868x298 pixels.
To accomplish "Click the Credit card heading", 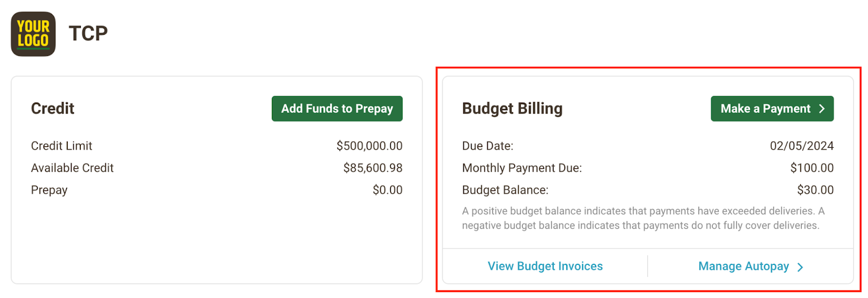I will point(53,109).
